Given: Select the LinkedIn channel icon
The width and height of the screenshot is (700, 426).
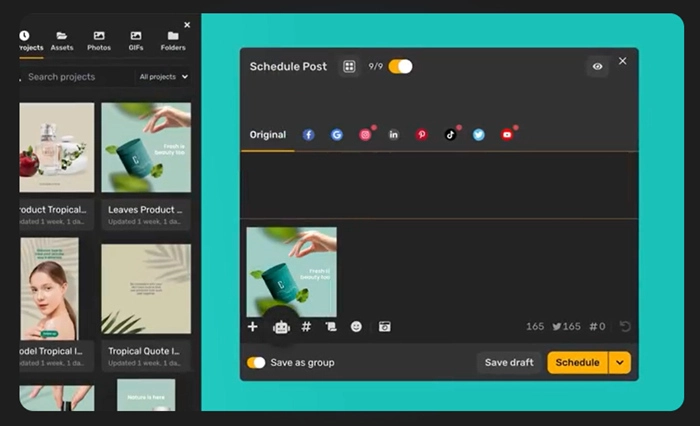Looking at the screenshot, I should coord(393,135).
